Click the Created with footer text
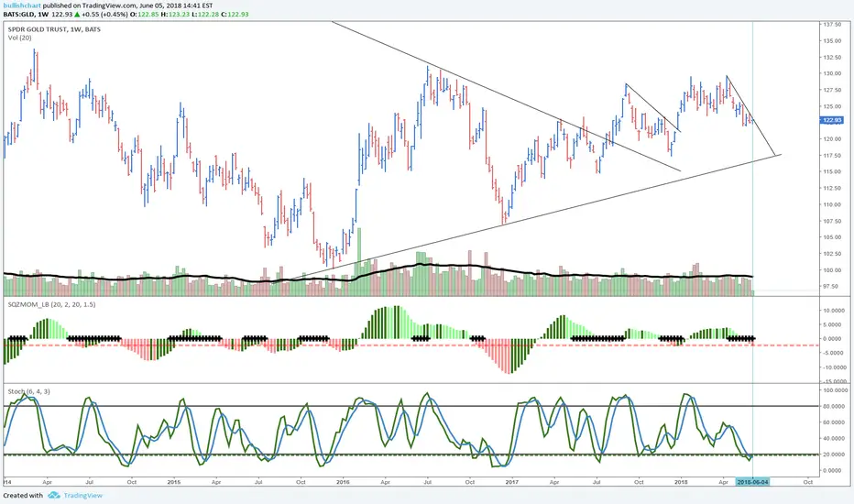 (x=23, y=495)
